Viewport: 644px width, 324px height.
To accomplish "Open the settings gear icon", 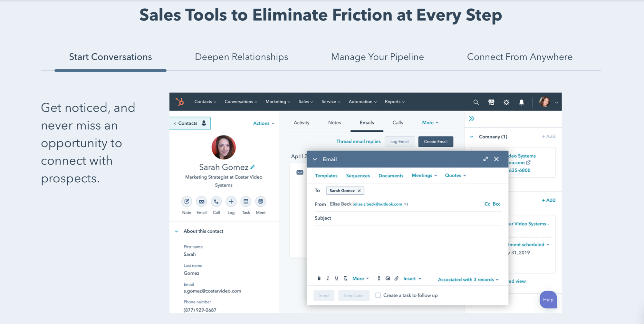I will (x=506, y=102).
